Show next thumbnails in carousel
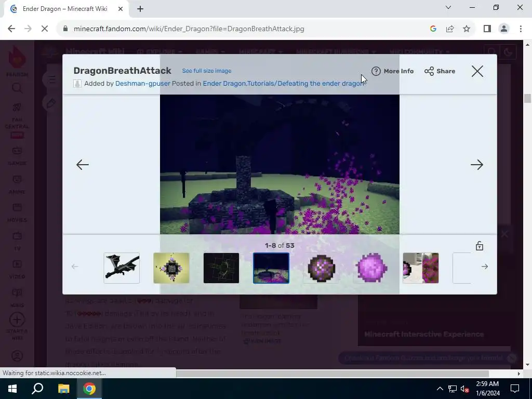Image resolution: width=532 pixels, height=399 pixels. coord(485,267)
